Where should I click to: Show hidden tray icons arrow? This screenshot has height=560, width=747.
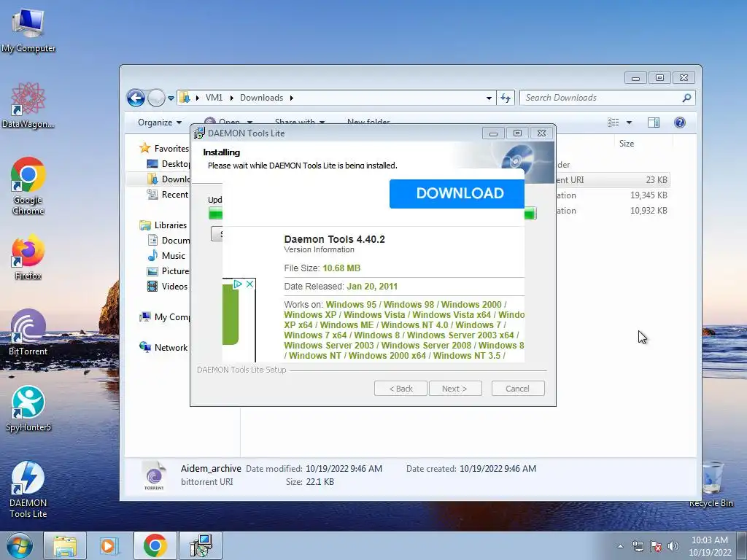coord(620,547)
